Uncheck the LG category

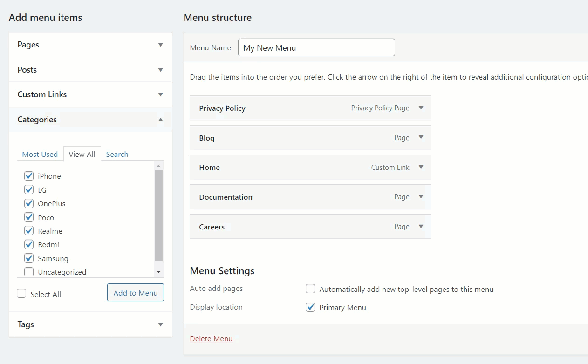tap(29, 190)
